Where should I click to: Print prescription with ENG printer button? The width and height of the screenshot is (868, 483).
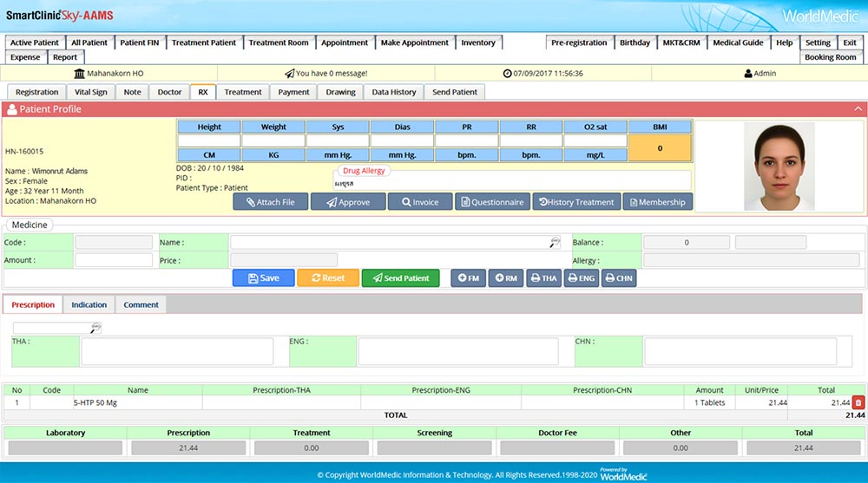(x=581, y=278)
